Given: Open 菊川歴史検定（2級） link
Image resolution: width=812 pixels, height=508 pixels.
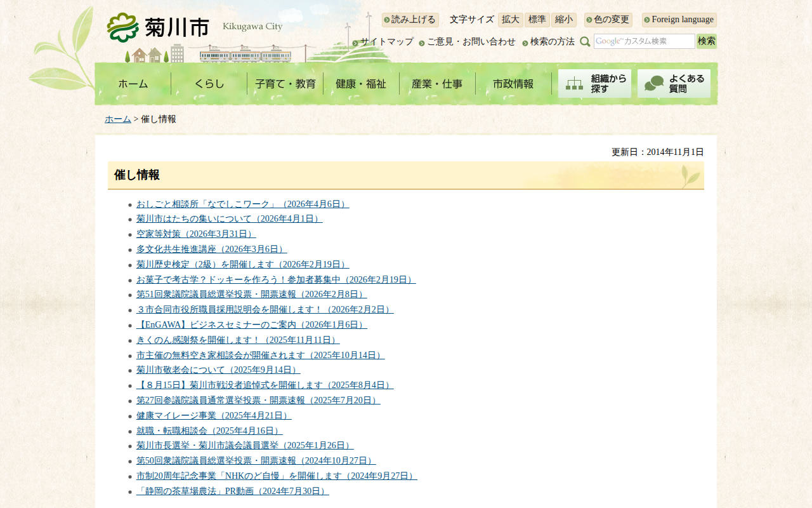Looking at the screenshot, I should tap(242, 264).
